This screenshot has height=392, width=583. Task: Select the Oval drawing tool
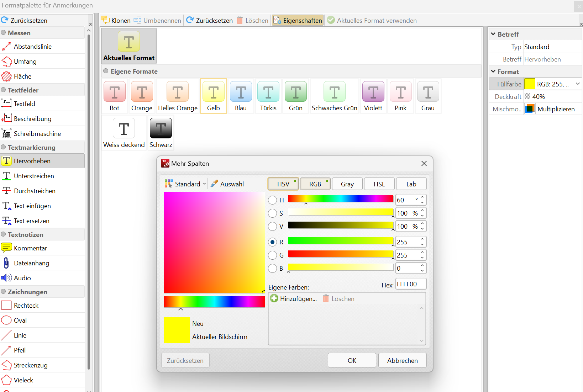pyautogui.click(x=42, y=321)
